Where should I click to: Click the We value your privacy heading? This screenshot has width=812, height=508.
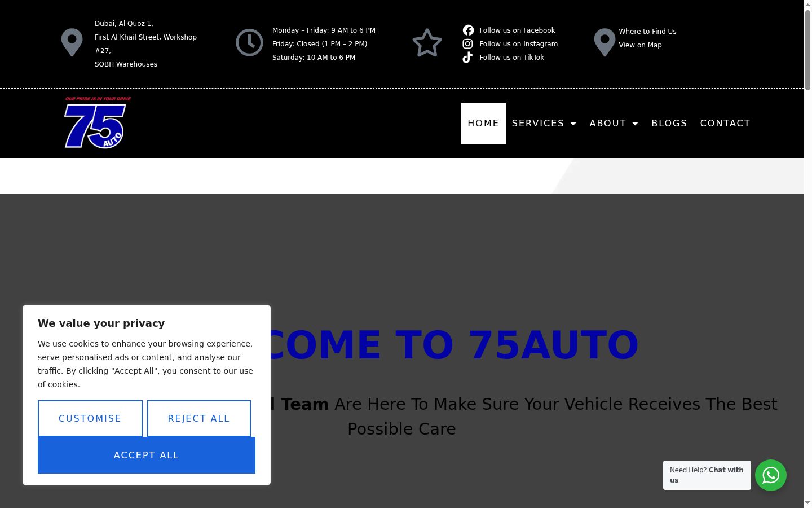101,323
